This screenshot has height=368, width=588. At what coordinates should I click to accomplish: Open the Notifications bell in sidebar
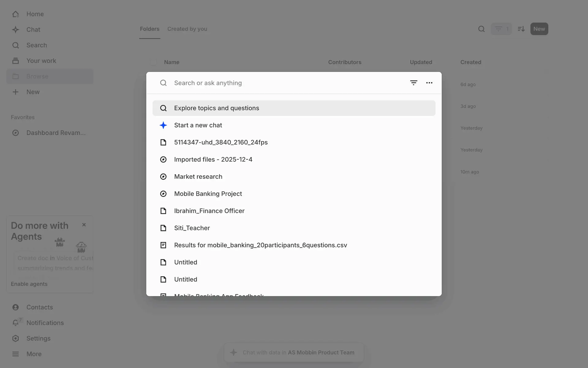16,323
